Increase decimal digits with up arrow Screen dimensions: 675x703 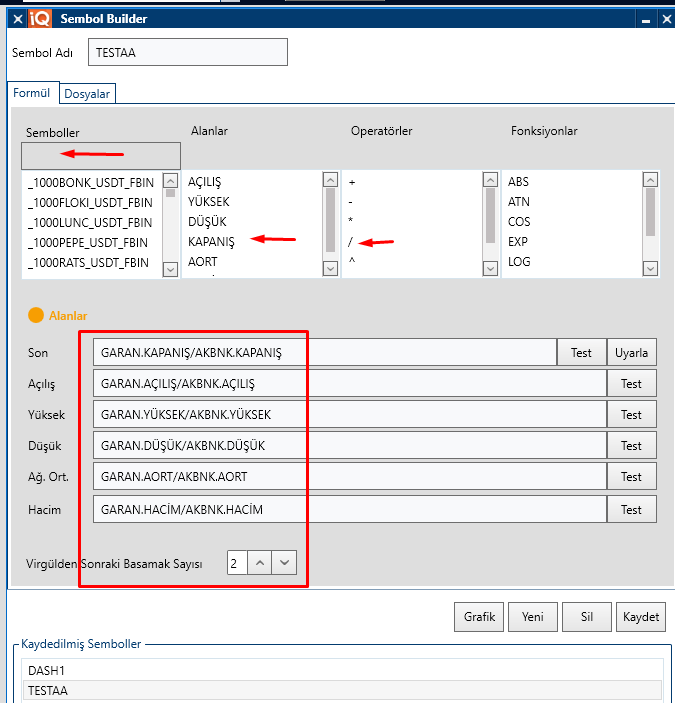coord(260,563)
